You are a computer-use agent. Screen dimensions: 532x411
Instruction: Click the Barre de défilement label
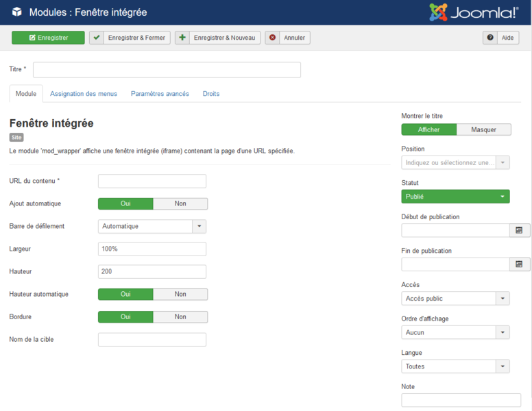coord(36,226)
